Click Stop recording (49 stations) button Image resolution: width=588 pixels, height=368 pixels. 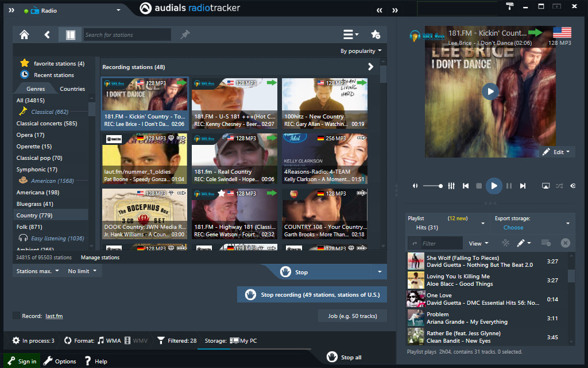(x=312, y=295)
